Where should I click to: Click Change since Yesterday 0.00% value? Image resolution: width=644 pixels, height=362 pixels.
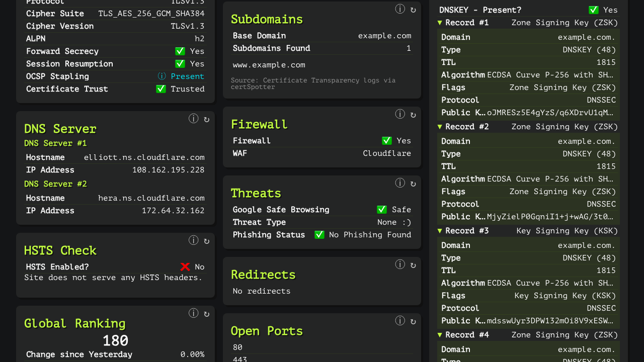tap(193, 354)
